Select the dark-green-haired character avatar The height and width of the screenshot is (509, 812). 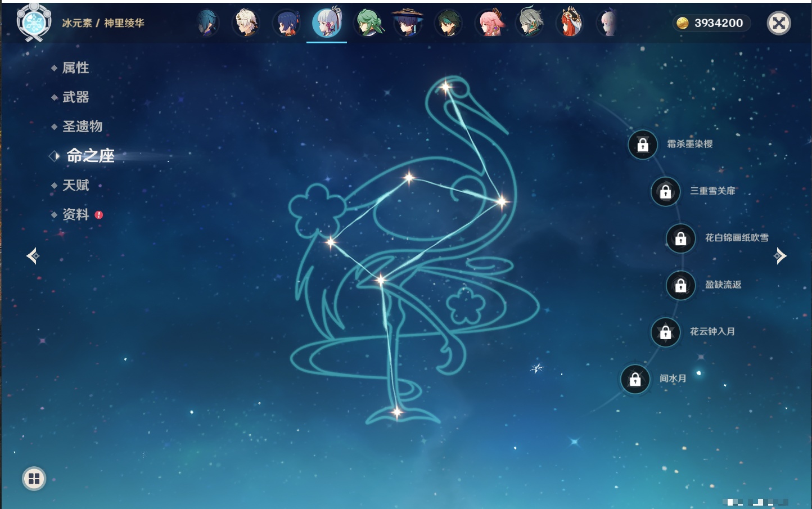448,24
